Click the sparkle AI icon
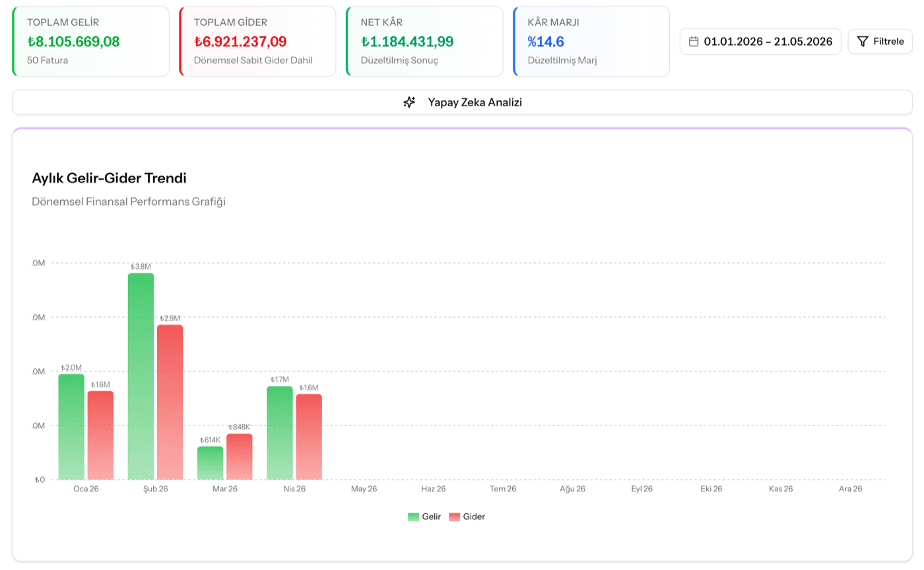 click(409, 102)
